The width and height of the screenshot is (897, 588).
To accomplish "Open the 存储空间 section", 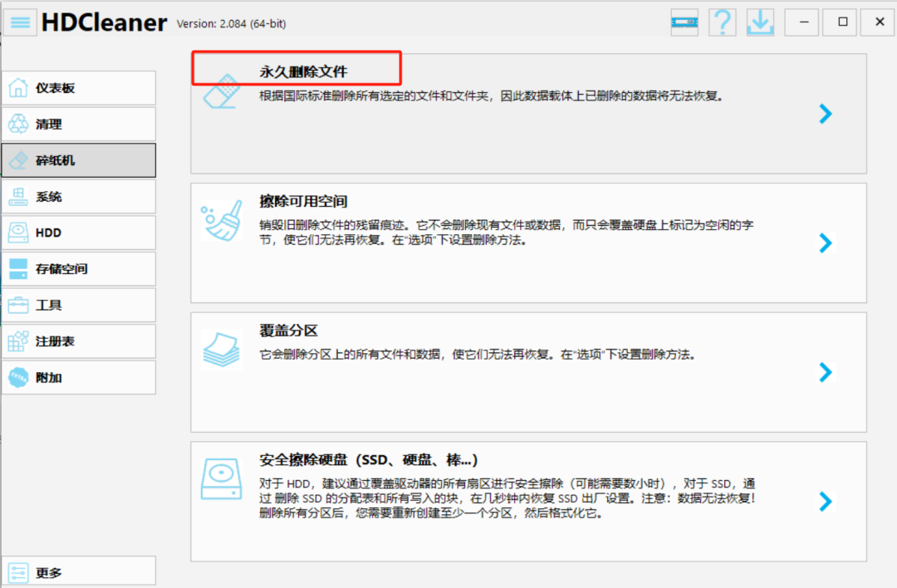I will (78, 269).
